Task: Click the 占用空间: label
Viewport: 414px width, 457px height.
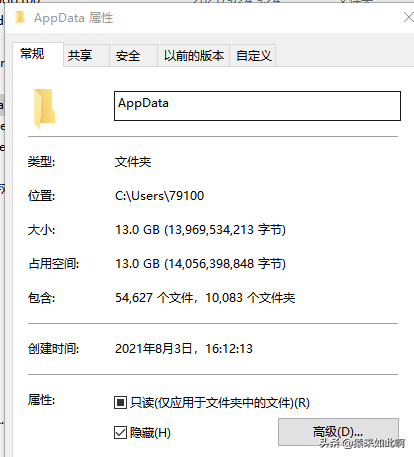Action: (54, 264)
